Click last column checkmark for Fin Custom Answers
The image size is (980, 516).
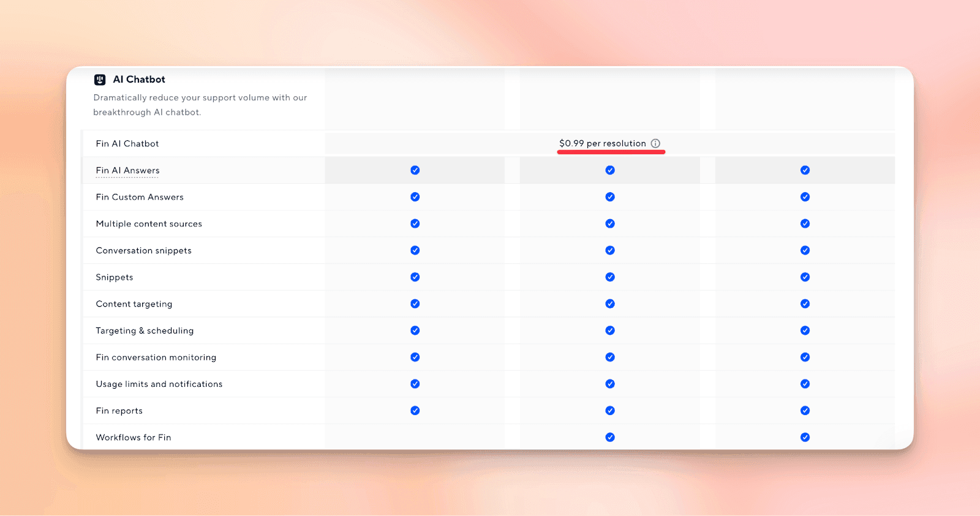coord(805,197)
